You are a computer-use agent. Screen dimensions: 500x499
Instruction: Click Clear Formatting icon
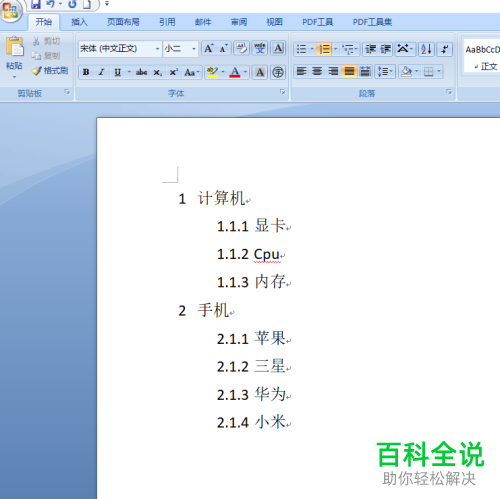point(242,49)
